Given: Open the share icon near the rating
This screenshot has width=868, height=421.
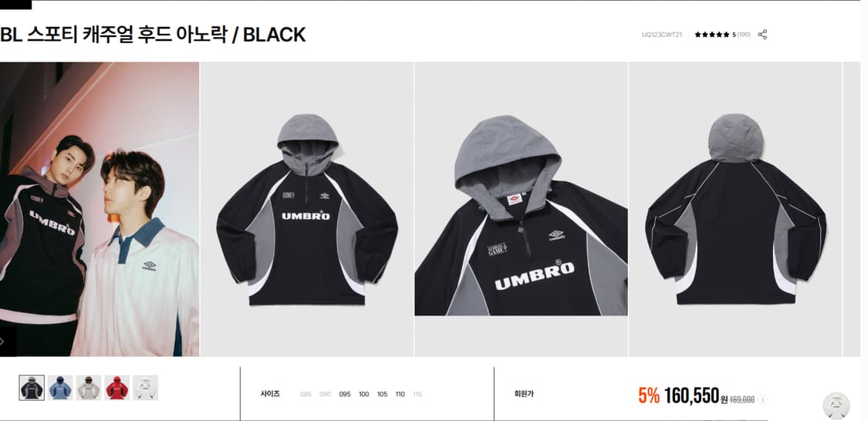Looking at the screenshot, I should point(762,34).
